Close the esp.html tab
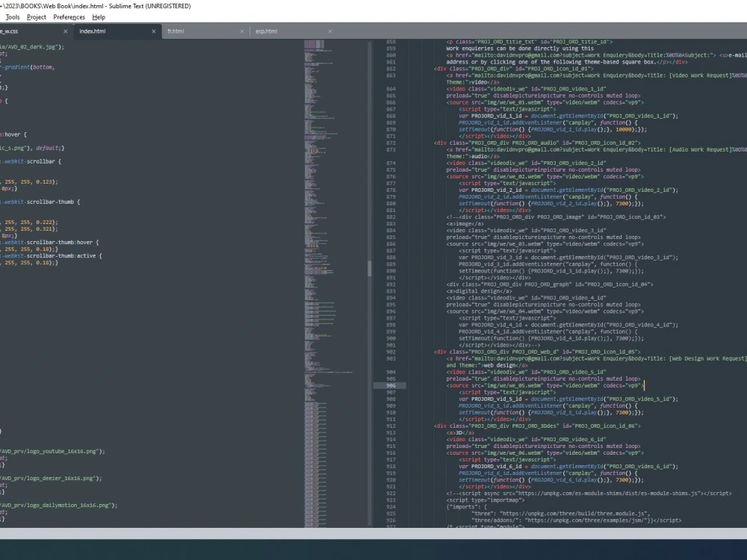The image size is (747, 560). pyautogui.click(x=330, y=31)
